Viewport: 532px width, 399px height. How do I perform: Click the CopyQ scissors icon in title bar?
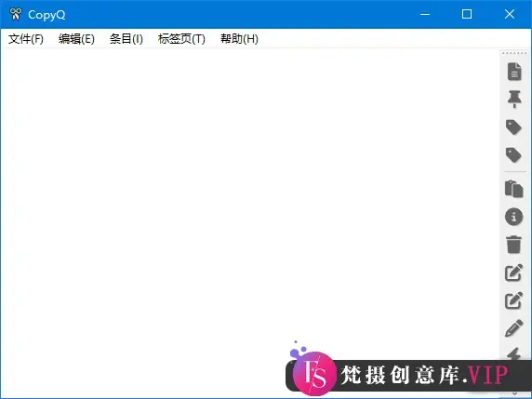[16, 14]
